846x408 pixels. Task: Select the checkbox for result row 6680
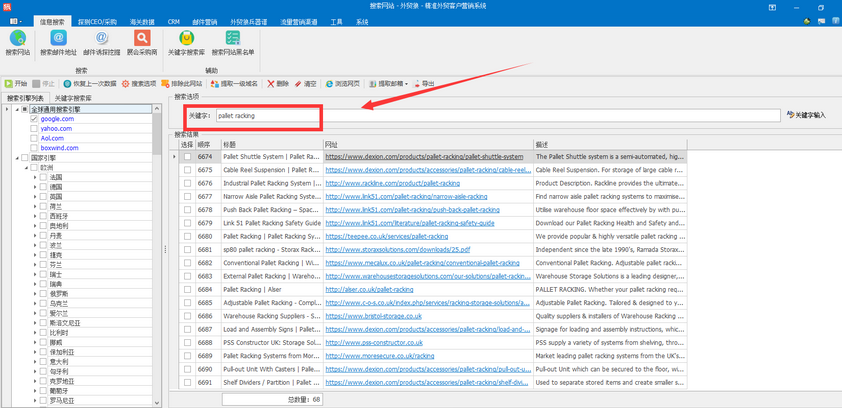(187, 236)
